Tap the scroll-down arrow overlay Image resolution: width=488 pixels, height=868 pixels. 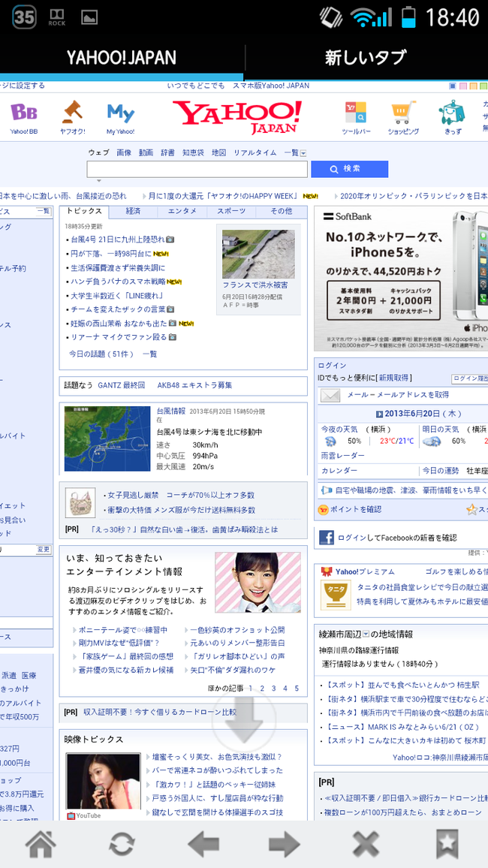coord(243,719)
